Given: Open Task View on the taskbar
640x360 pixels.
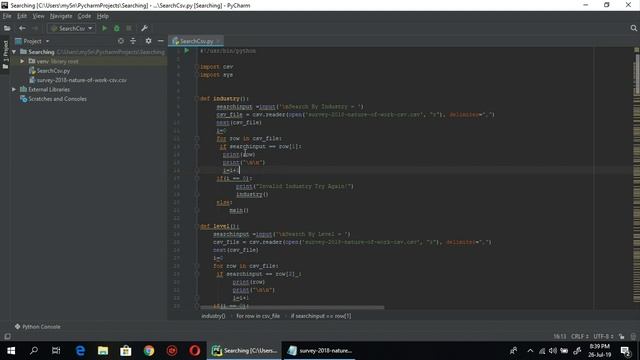Looking at the screenshot, I should [56, 351].
